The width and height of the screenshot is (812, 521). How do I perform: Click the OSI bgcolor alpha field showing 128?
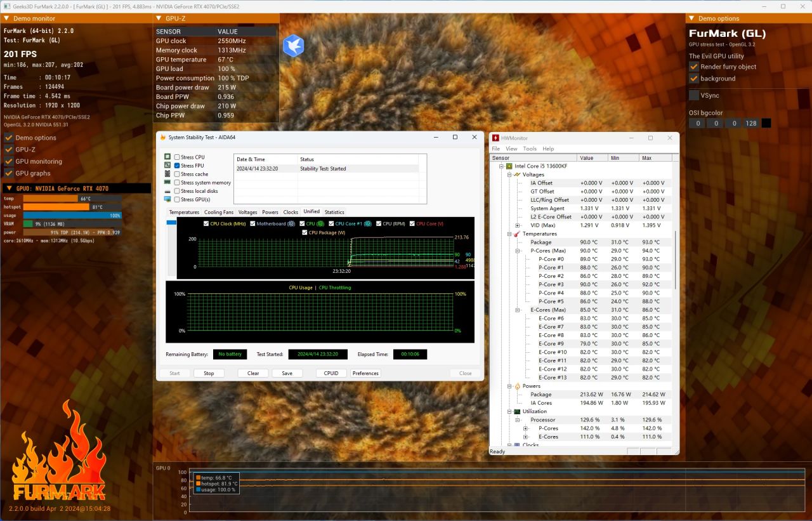pos(751,123)
